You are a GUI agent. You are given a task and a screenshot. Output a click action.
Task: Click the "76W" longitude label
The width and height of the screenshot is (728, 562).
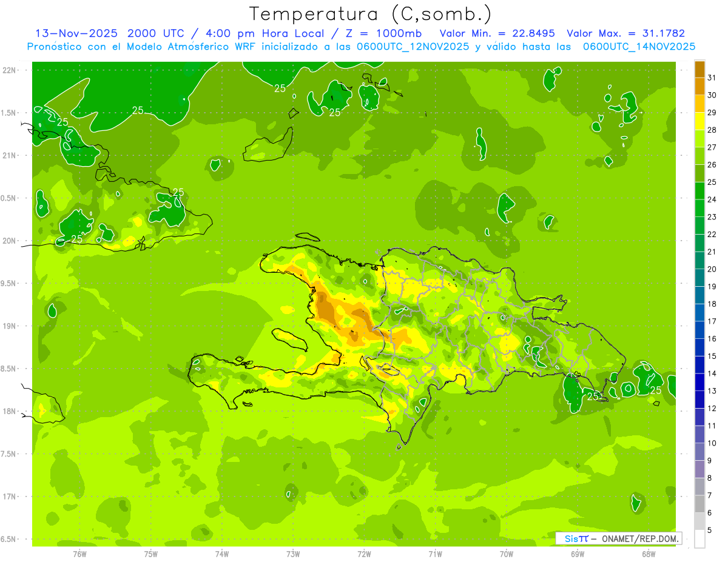pyautogui.click(x=80, y=554)
